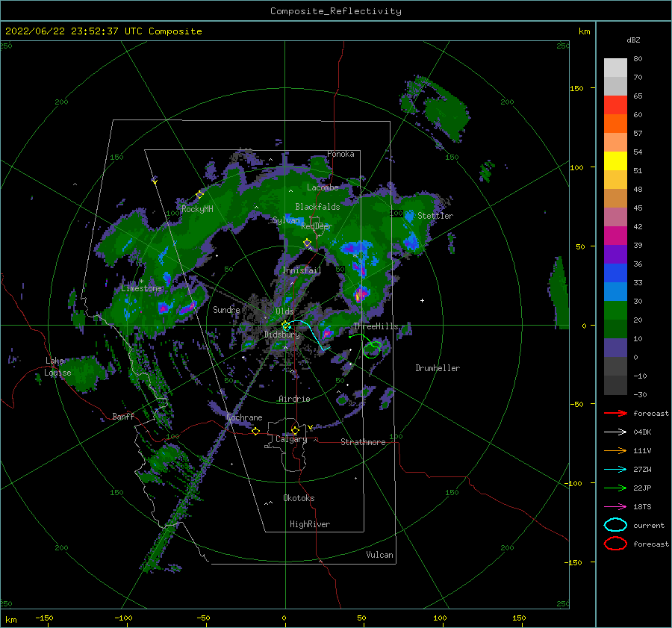Click the HighRiver label
This screenshot has width=672, height=628.
(x=310, y=524)
